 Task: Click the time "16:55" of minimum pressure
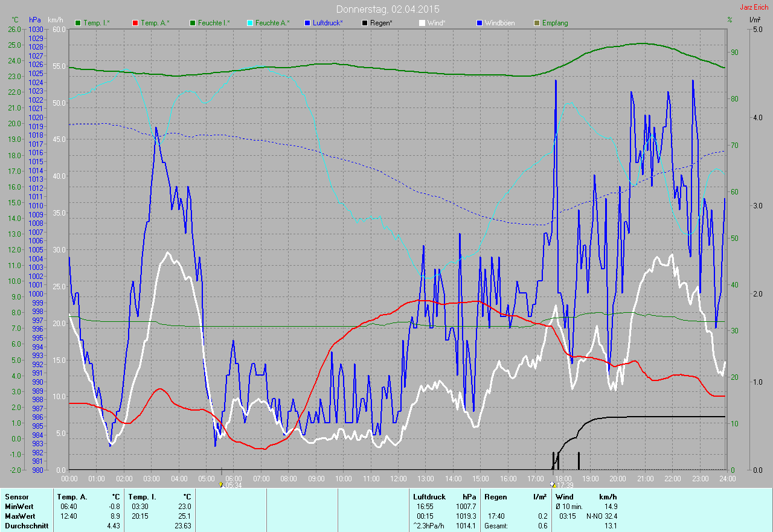425,507
